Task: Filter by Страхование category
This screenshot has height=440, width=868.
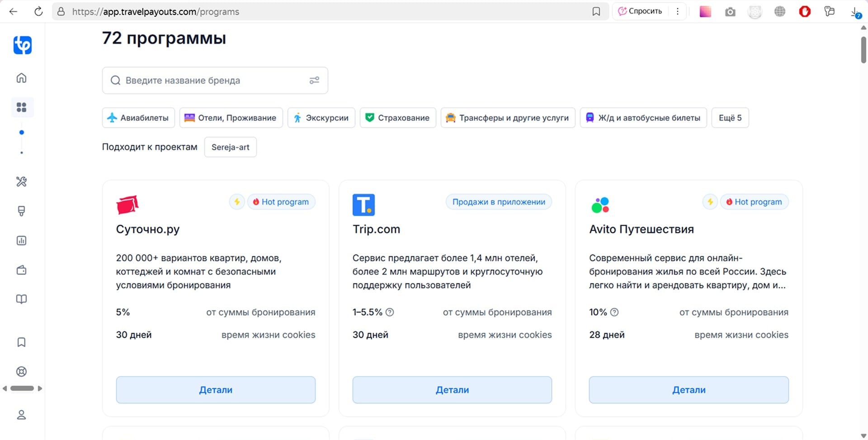Action: coord(398,117)
